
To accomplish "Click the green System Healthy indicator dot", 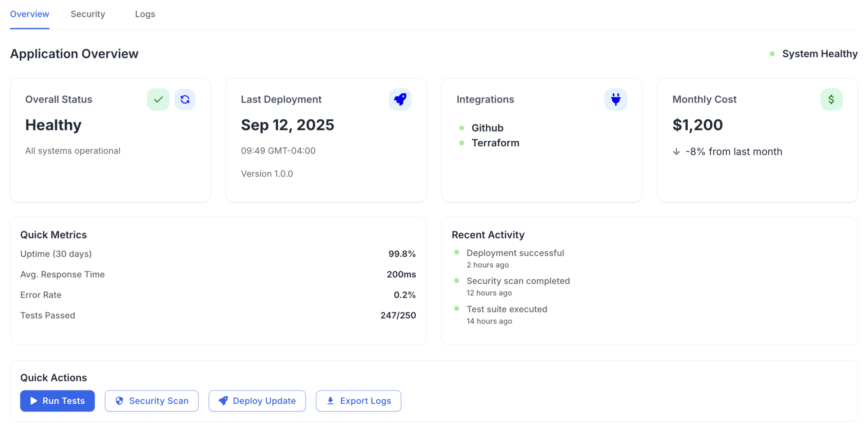I will [772, 54].
